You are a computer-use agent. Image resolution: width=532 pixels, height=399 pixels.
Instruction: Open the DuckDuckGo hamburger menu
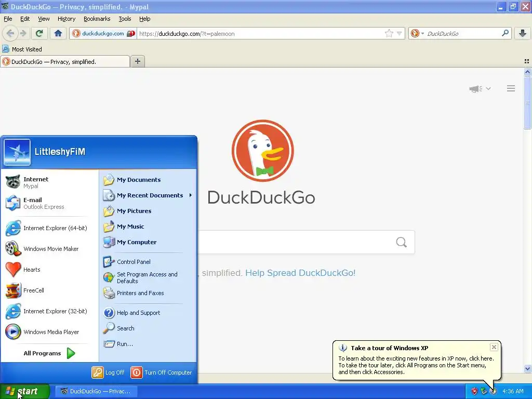(511, 88)
